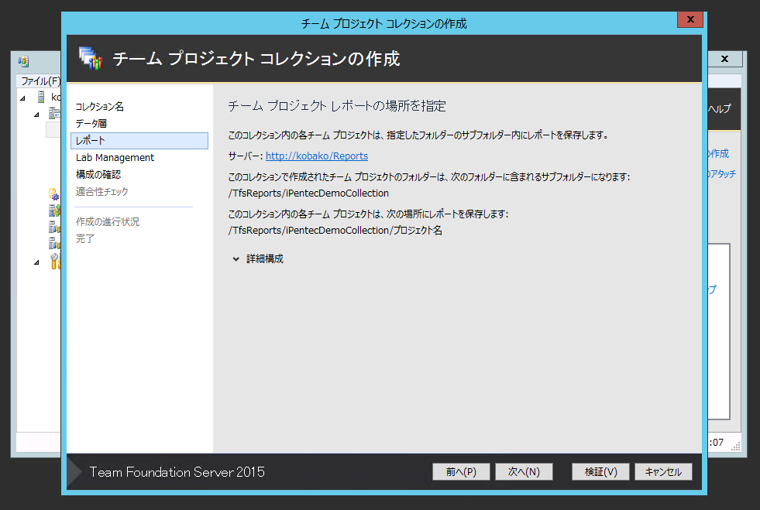Select the データ層 wizard step
The height and width of the screenshot is (510, 760).
click(91, 124)
